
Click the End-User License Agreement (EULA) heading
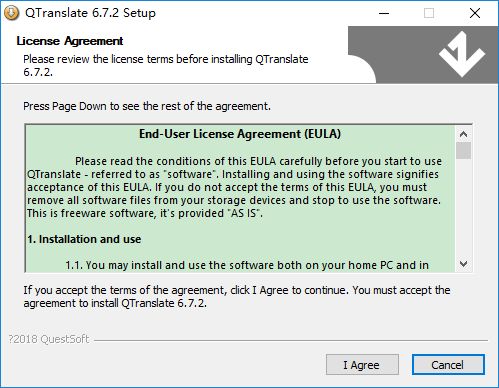click(x=240, y=134)
